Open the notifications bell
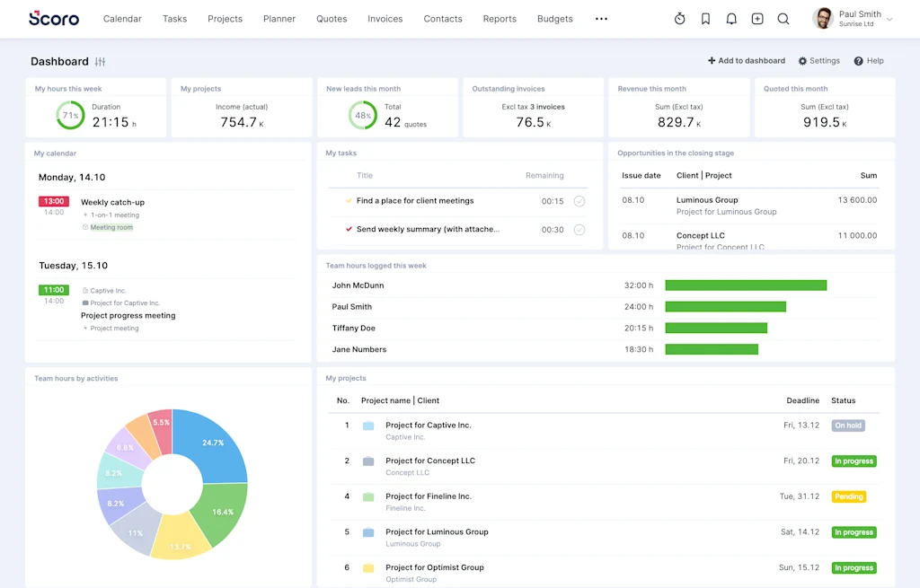The height and width of the screenshot is (588, 920). pos(731,19)
